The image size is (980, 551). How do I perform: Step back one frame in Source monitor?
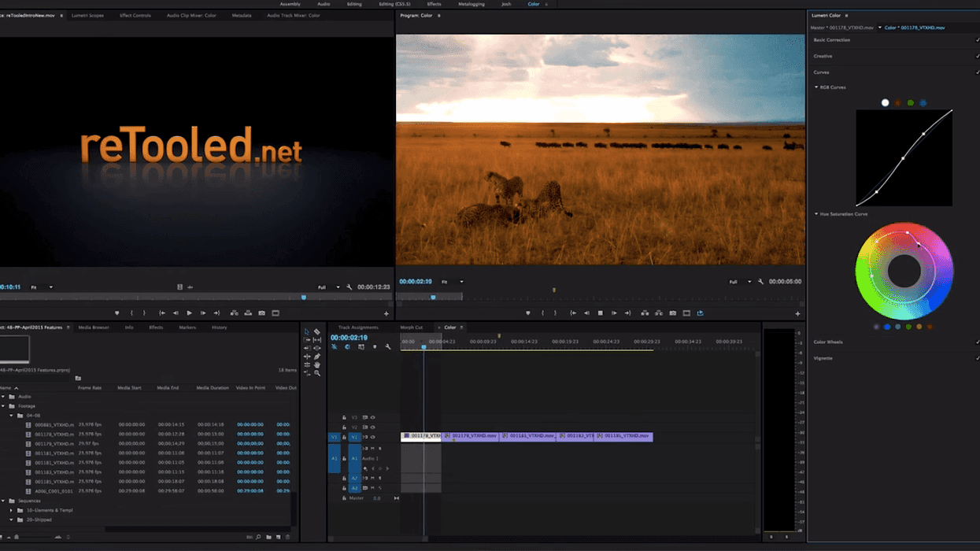(176, 313)
